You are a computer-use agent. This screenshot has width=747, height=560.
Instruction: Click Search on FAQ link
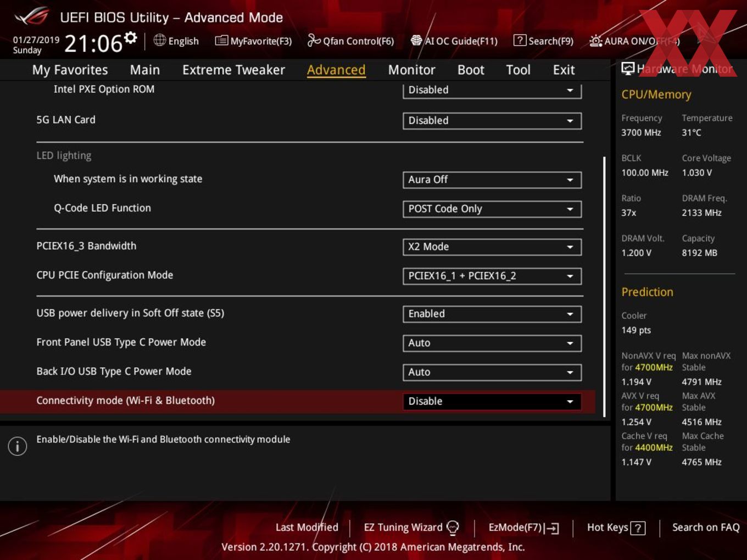coord(706,528)
